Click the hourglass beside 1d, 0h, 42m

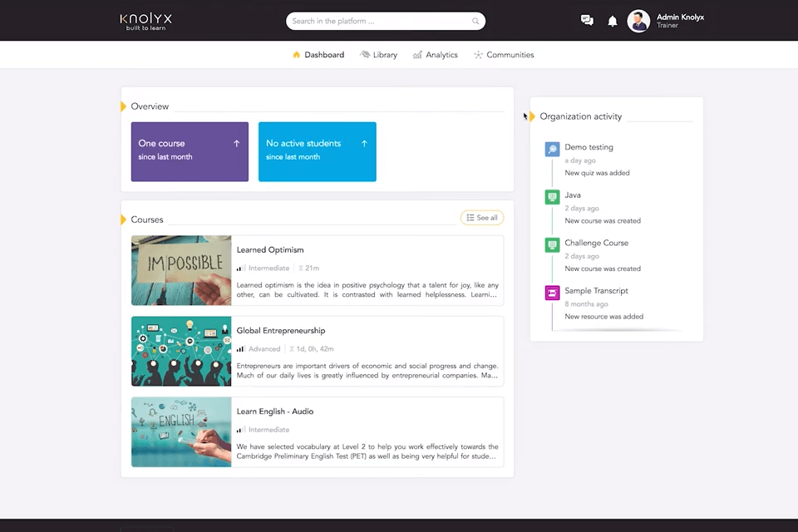click(x=292, y=349)
